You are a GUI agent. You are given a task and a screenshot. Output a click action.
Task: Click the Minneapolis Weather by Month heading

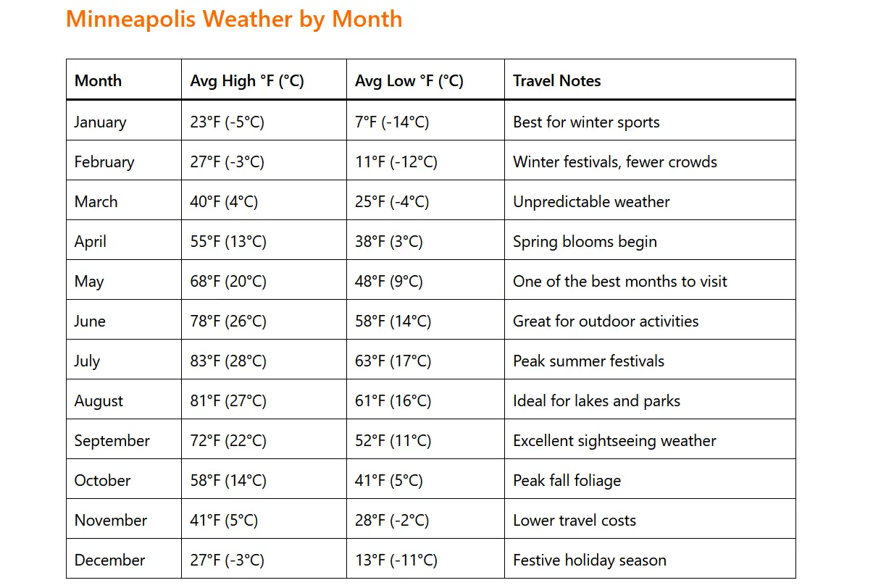233,19
